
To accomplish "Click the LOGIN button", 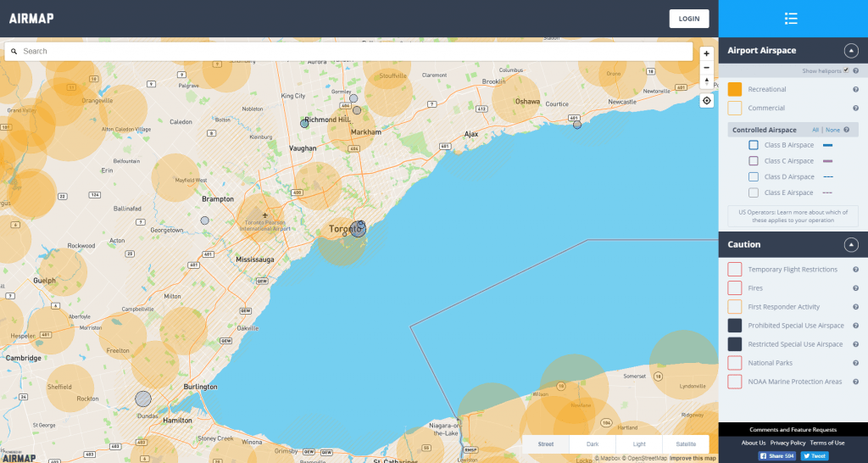I will (689, 19).
